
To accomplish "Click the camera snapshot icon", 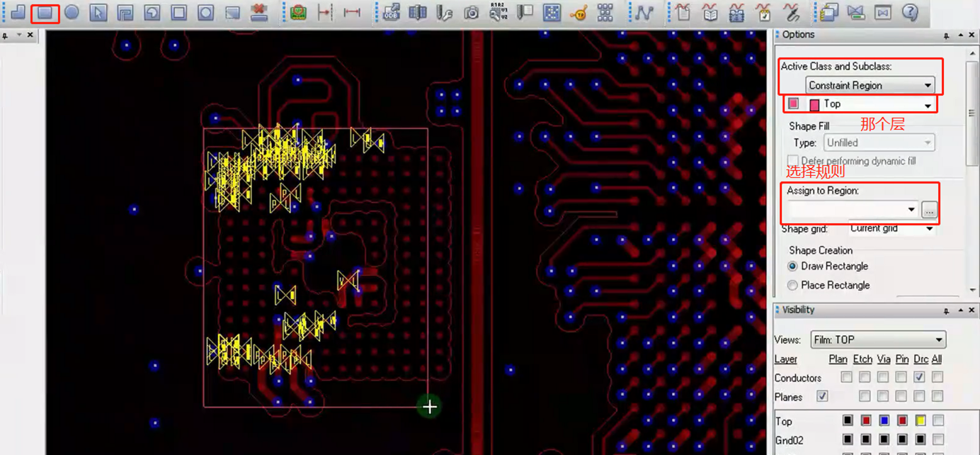I will pyautogui.click(x=472, y=13).
